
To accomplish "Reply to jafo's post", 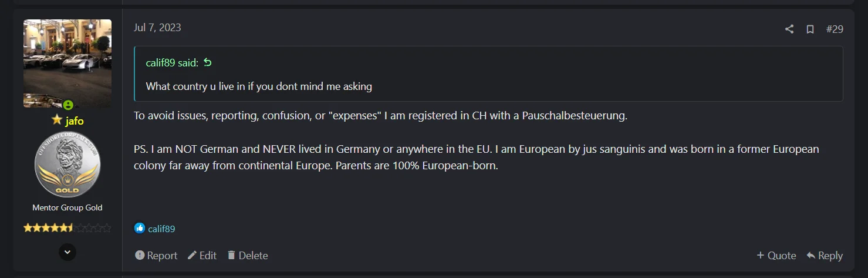I will 825,255.
